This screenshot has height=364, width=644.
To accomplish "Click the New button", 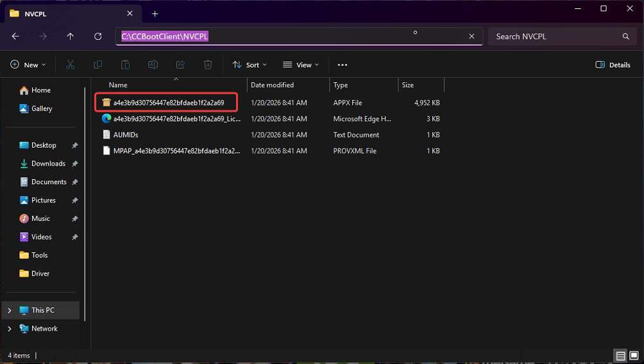I will point(28,65).
